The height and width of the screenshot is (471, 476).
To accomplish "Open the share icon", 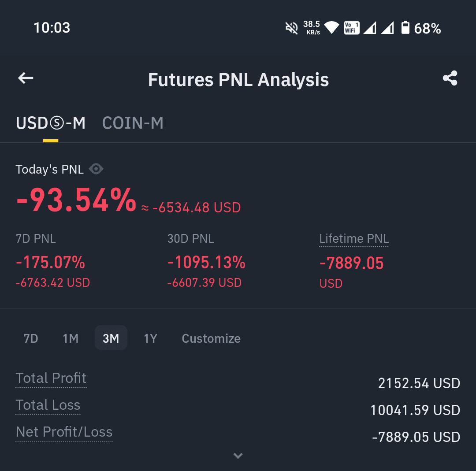I will point(450,78).
